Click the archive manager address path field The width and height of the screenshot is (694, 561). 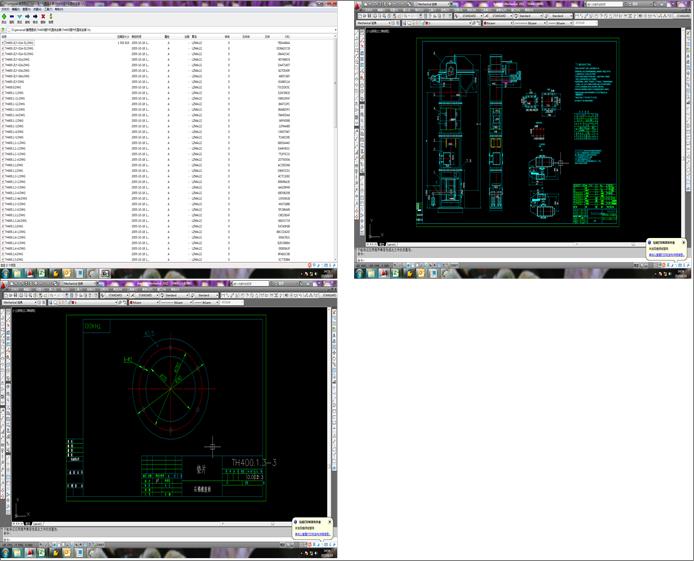60,30
